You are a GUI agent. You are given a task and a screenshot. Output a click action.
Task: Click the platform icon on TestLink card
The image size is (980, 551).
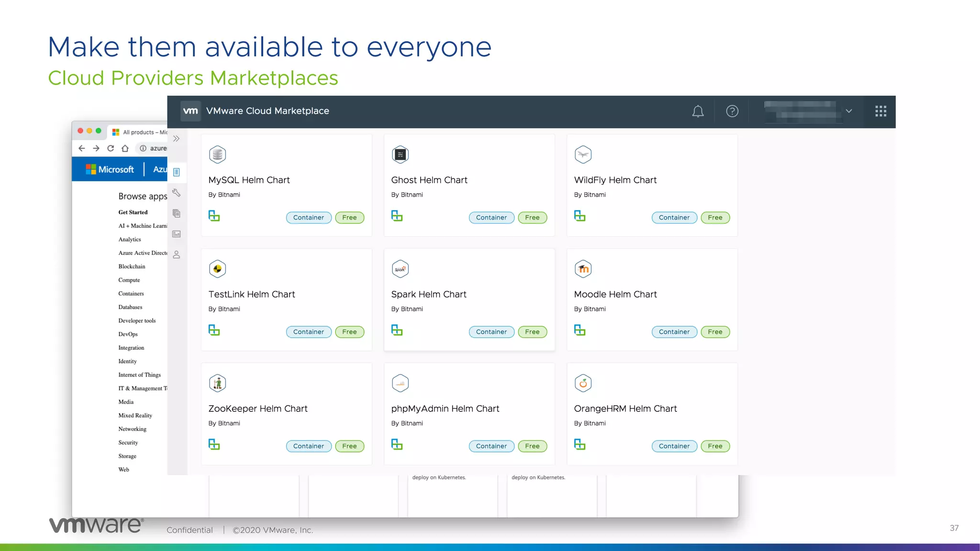pyautogui.click(x=214, y=330)
